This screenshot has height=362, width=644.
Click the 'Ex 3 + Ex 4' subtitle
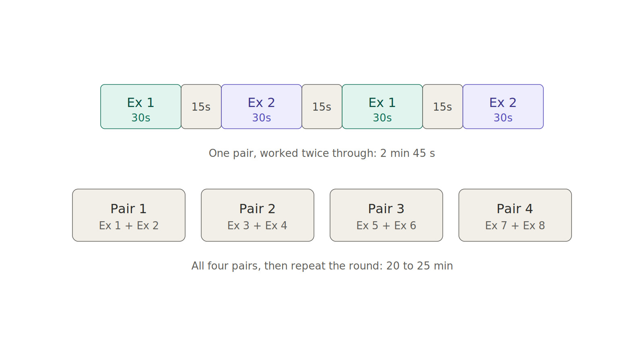click(x=258, y=226)
